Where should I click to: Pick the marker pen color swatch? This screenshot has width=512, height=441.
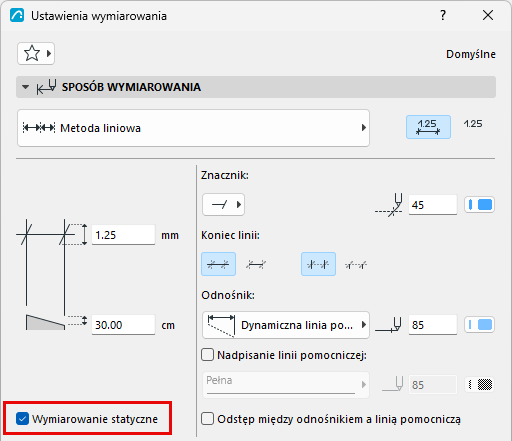tap(479, 204)
